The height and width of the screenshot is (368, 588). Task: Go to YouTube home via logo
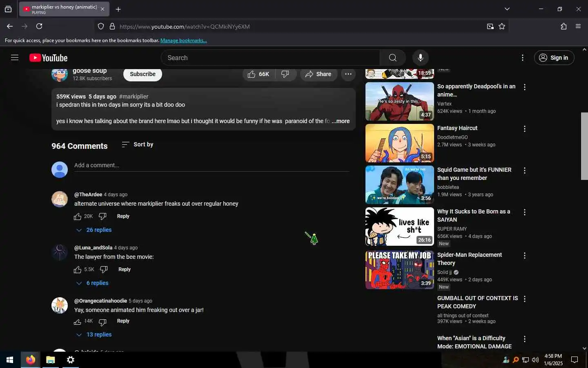(48, 58)
